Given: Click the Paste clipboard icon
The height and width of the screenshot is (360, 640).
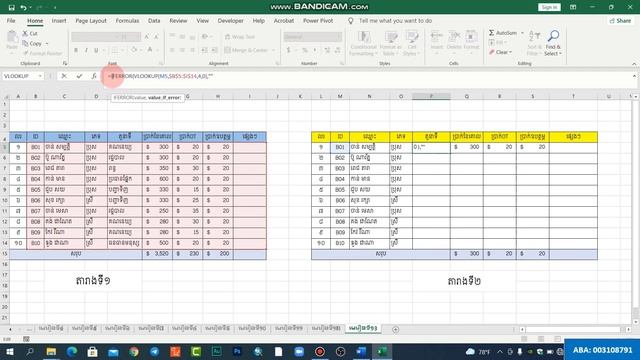Looking at the screenshot, I should coord(12,38).
